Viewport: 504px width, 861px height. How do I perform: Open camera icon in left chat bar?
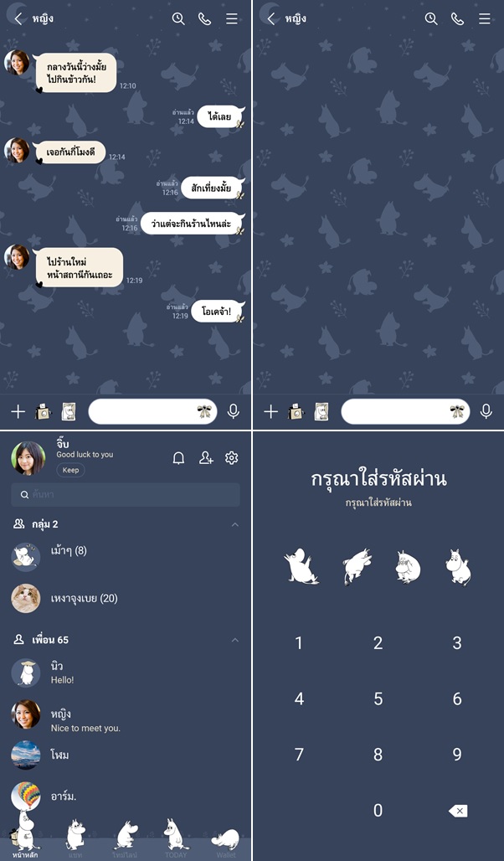coord(43,411)
